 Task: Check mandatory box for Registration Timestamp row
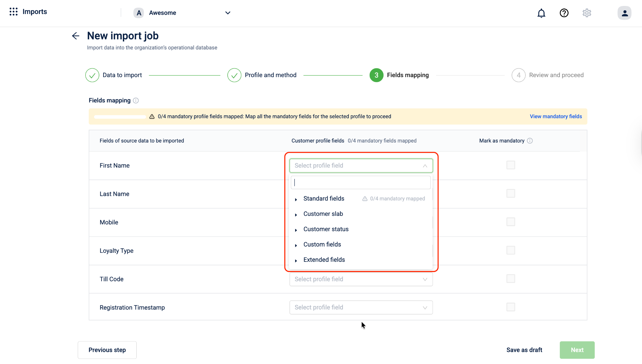pyautogui.click(x=511, y=307)
